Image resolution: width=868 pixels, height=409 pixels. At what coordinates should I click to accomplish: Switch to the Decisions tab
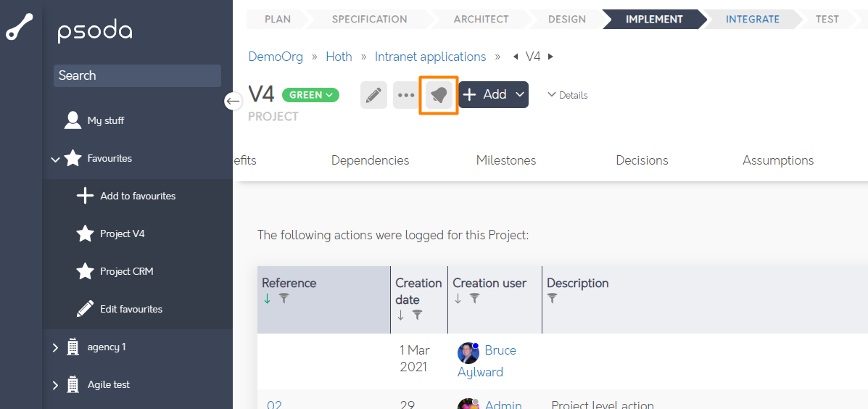pyautogui.click(x=642, y=160)
